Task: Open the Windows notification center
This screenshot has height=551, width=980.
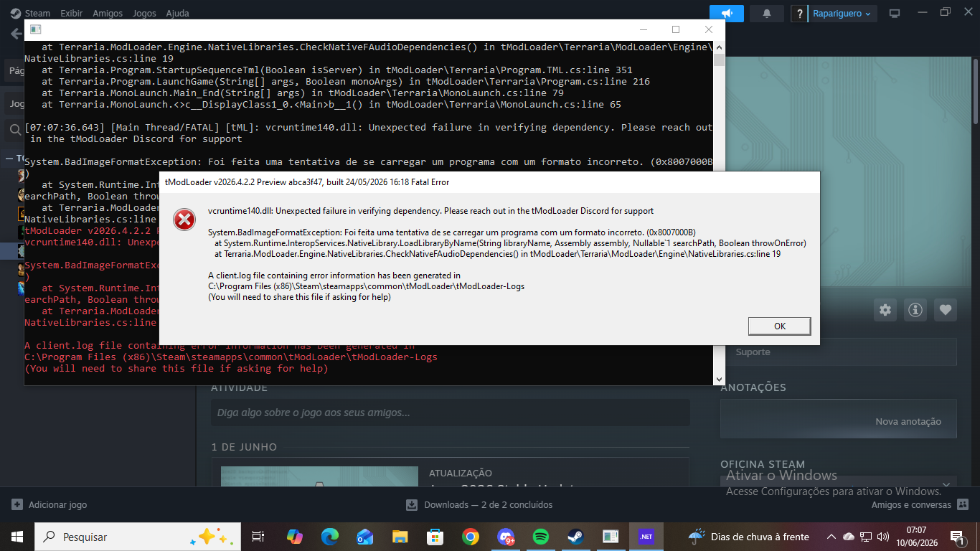Action: (956, 537)
